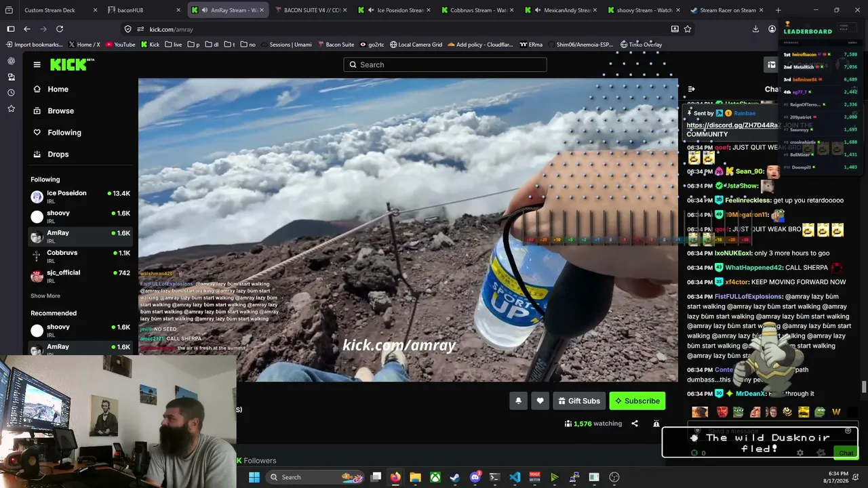The image size is (868, 488).
Task: Open File Explorer from taskbar
Action: 415,477
